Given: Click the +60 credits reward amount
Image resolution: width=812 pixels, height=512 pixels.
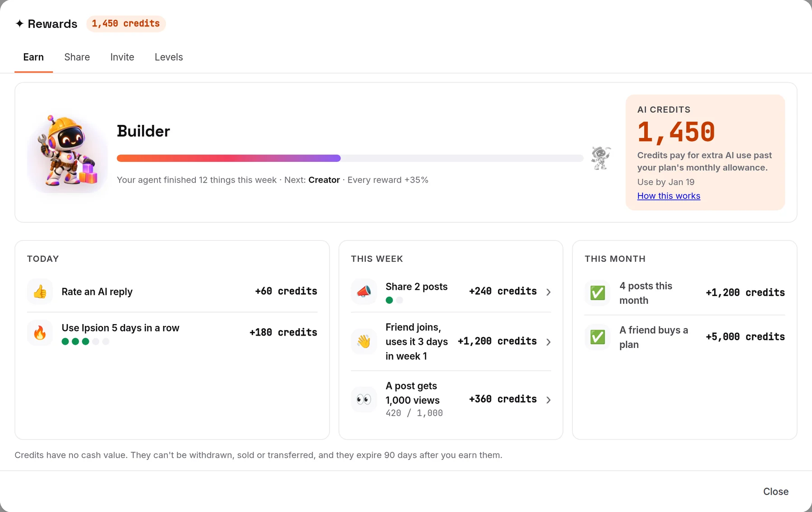Looking at the screenshot, I should click(286, 292).
